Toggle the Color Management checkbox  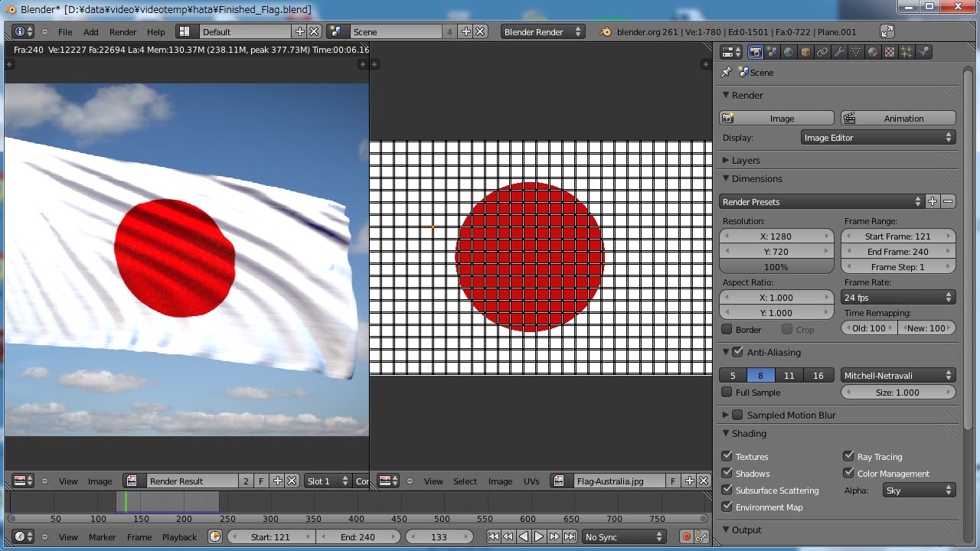coord(848,473)
